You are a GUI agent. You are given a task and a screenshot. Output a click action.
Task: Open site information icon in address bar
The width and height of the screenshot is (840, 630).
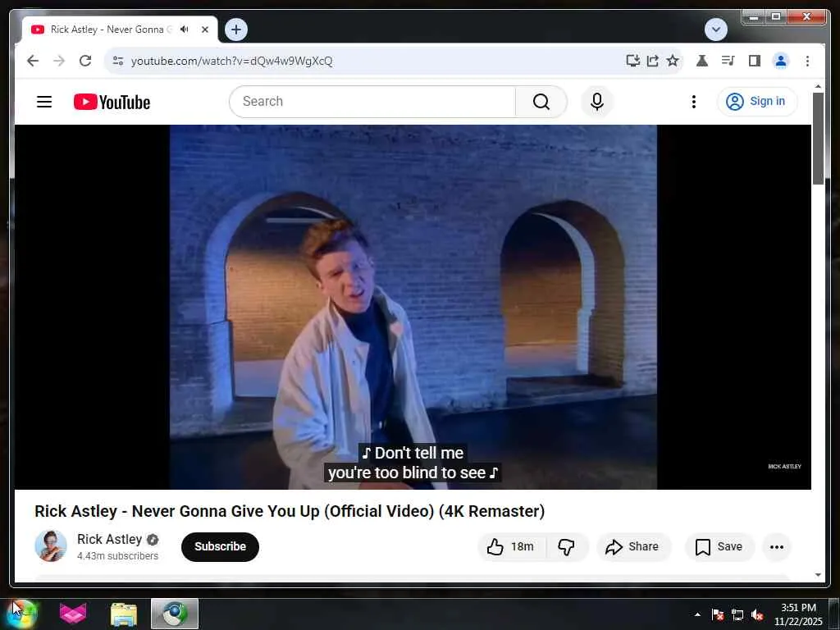click(118, 61)
